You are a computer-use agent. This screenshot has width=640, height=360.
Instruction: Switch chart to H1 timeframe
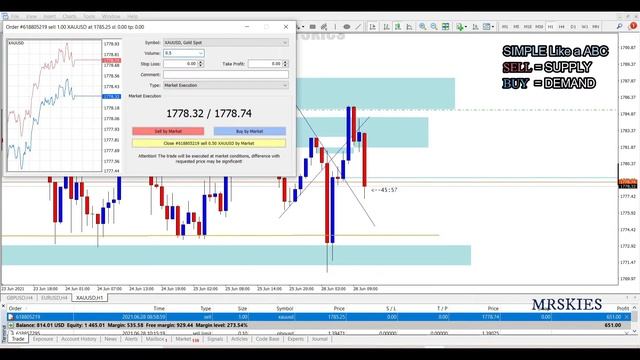pyautogui.click(x=550, y=27)
